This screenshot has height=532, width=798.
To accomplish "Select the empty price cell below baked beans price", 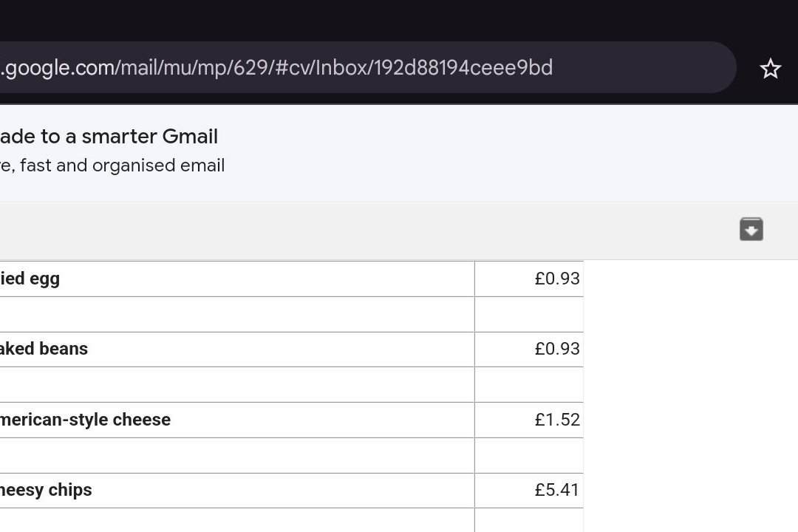I will tap(529, 384).
